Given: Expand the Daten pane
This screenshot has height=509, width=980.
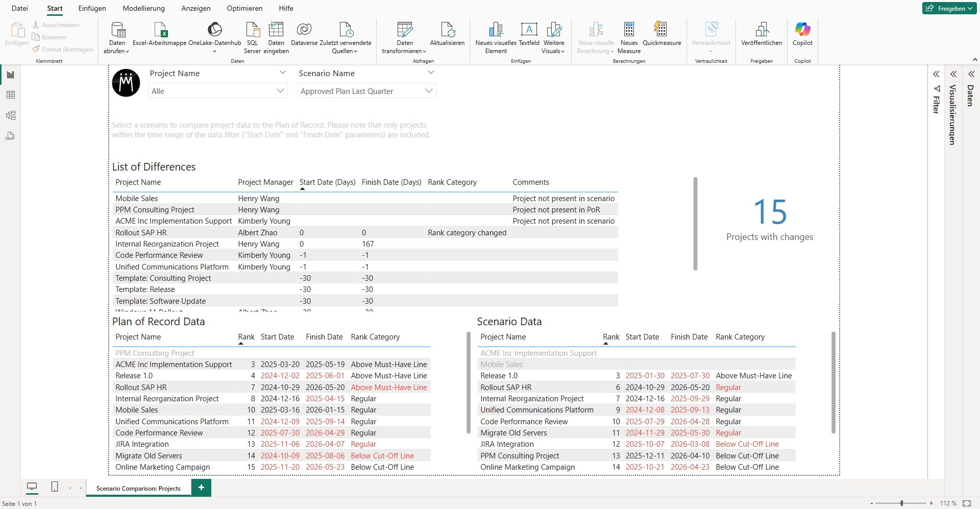Looking at the screenshot, I should point(971,74).
